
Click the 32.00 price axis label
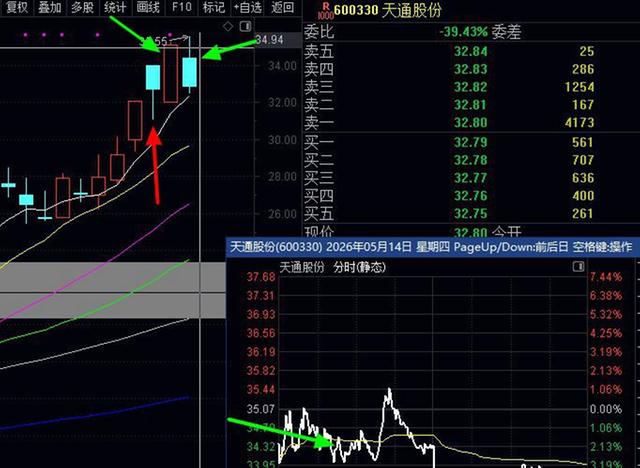(282, 102)
